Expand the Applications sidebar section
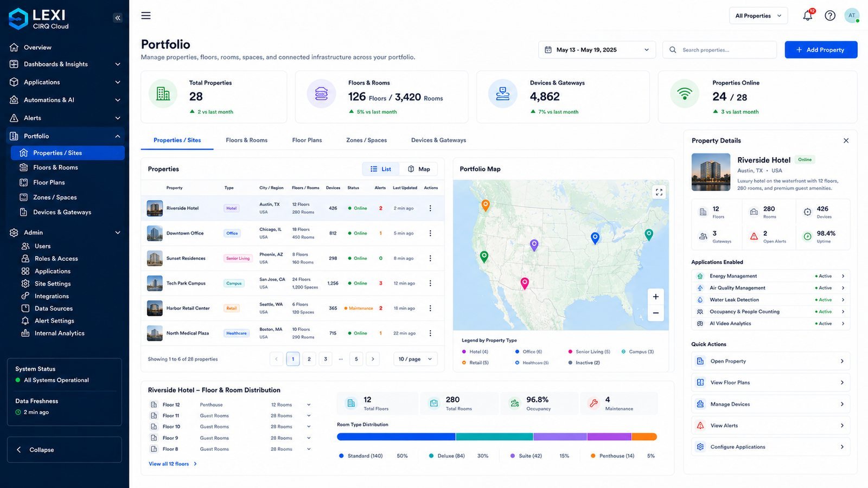868x488 pixels. click(65, 82)
